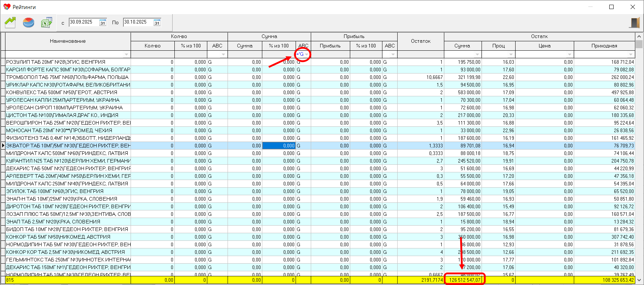This screenshot has height=285, width=644.
Task: Click the Остаток column header
Action: 420,41
